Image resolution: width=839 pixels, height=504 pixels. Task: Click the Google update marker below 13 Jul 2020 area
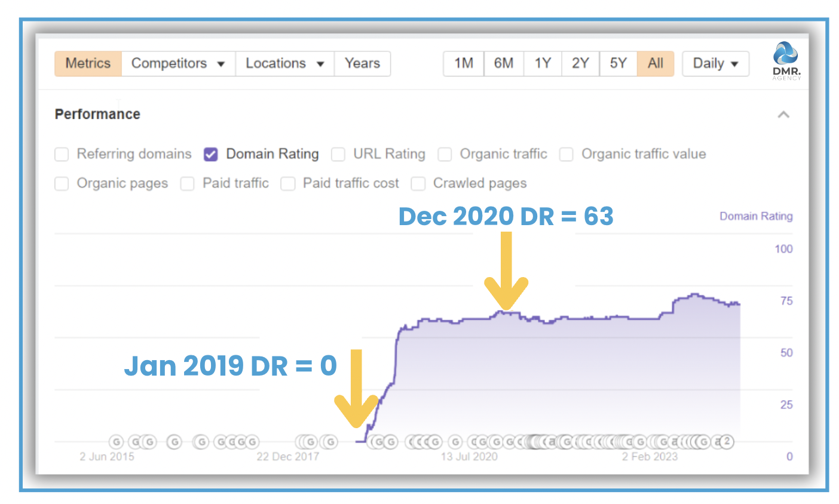point(455,442)
